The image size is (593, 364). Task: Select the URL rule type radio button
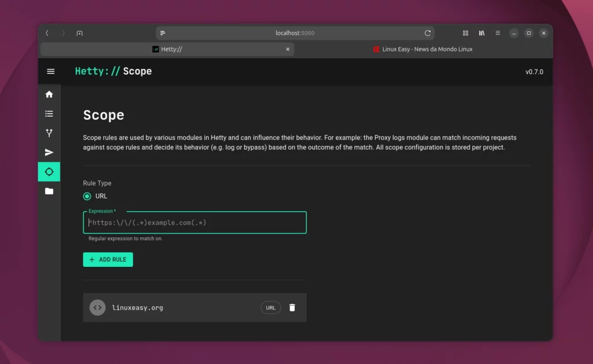tap(86, 196)
